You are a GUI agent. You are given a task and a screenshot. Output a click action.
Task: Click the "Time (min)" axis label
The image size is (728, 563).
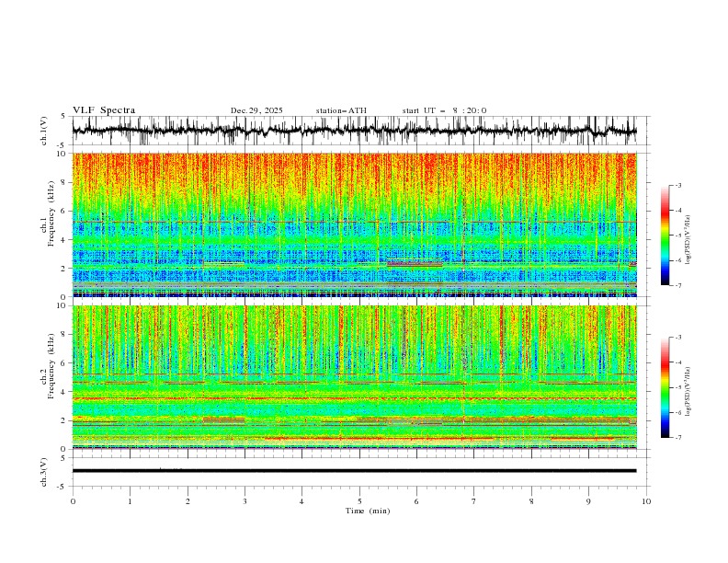[x=368, y=511]
